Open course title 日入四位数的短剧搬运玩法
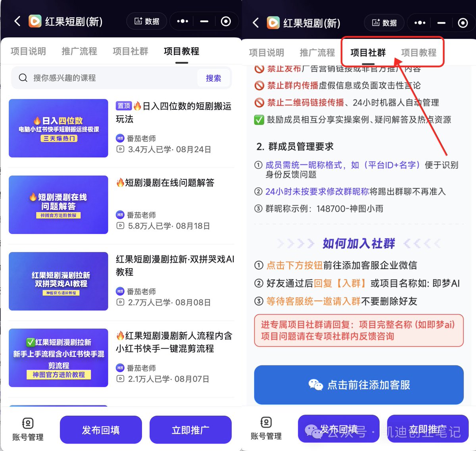Viewport: 476px width, 451px height. click(174, 113)
